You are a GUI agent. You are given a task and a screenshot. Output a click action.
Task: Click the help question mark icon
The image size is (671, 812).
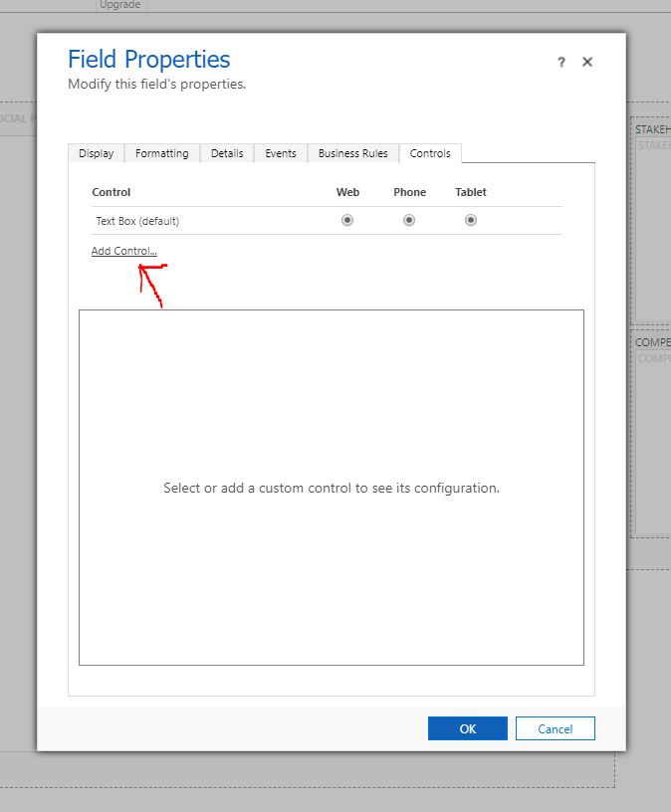[561, 63]
